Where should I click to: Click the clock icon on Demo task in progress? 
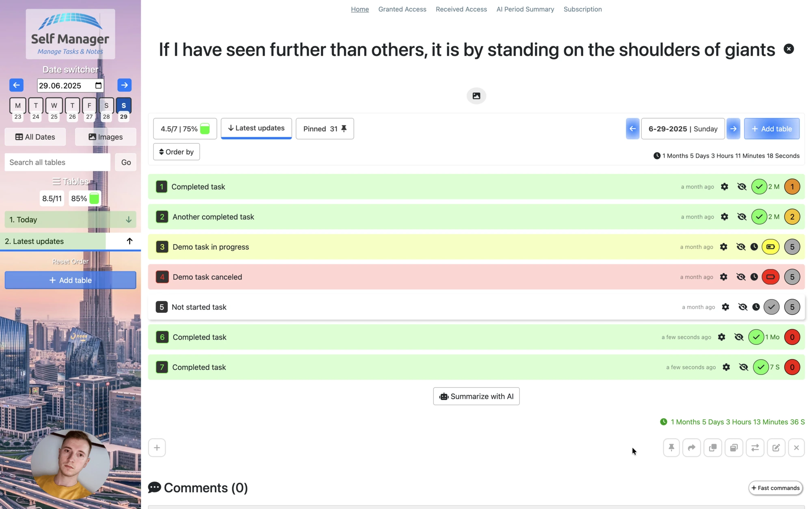coord(755,247)
